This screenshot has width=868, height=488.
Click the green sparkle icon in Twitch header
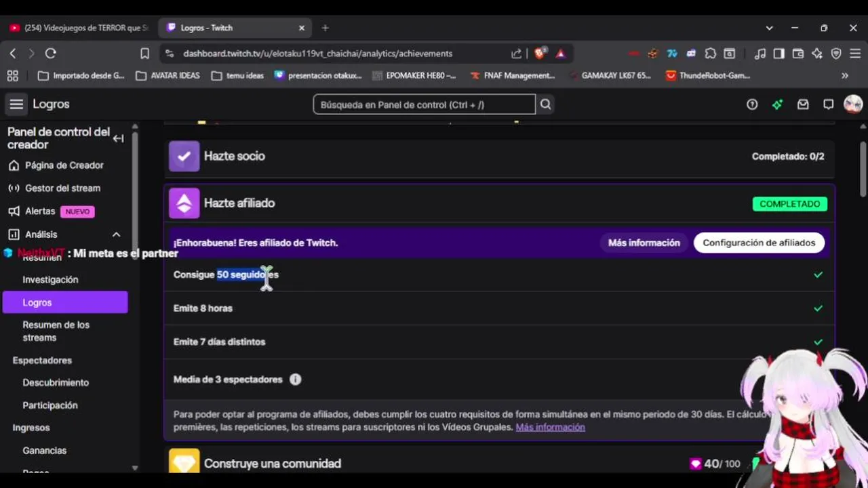click(778, 104)
